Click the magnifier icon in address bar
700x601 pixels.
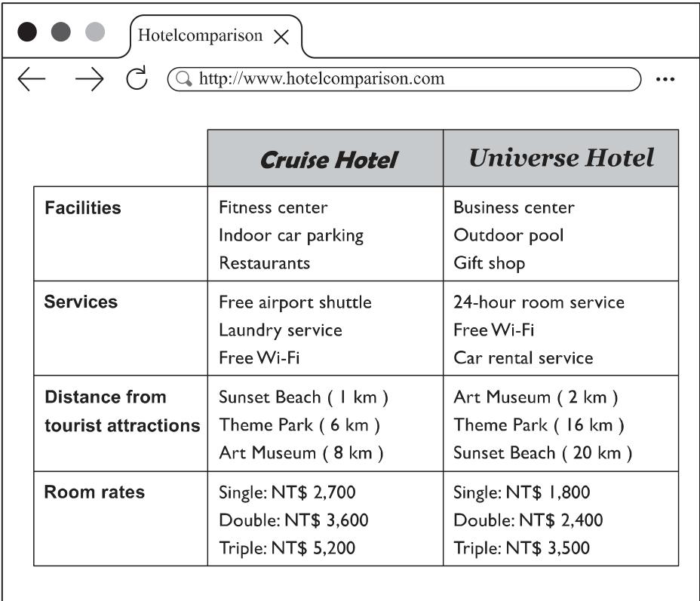coord(183,79)
